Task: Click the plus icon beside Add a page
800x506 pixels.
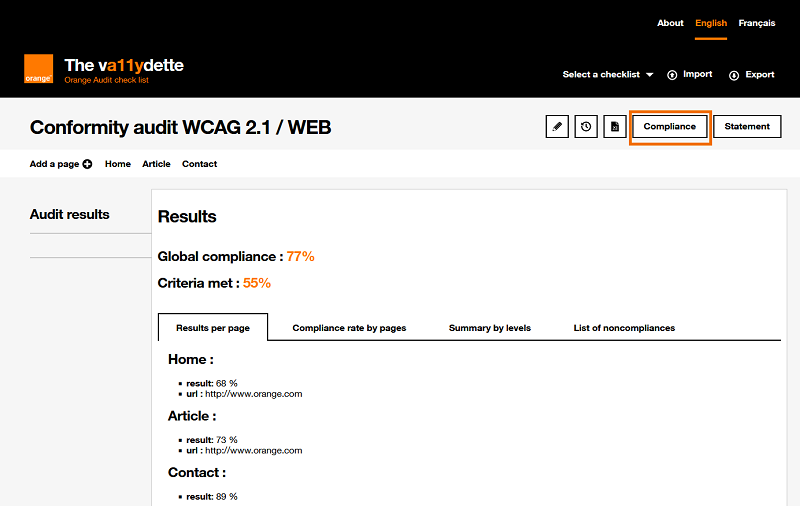Action: point(88,164)
